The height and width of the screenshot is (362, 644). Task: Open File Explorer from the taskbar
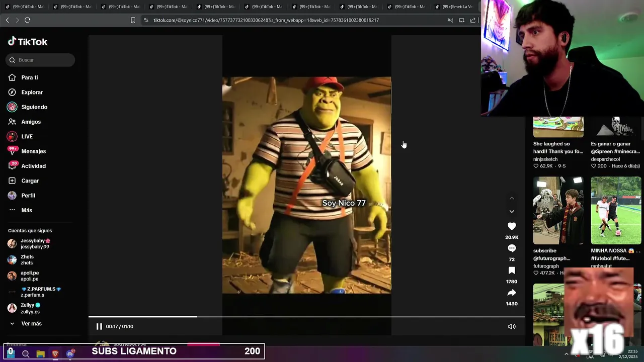tap(40, 354)
